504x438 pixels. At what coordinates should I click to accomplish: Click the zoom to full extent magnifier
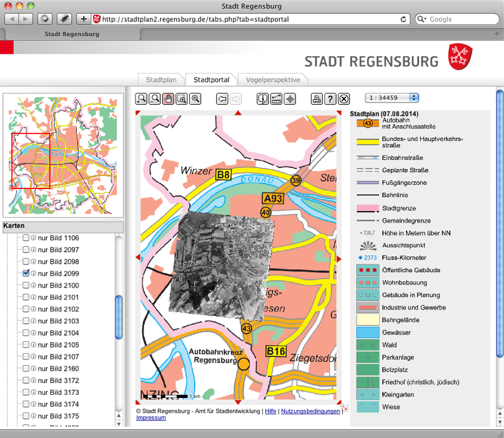point(195,99)
